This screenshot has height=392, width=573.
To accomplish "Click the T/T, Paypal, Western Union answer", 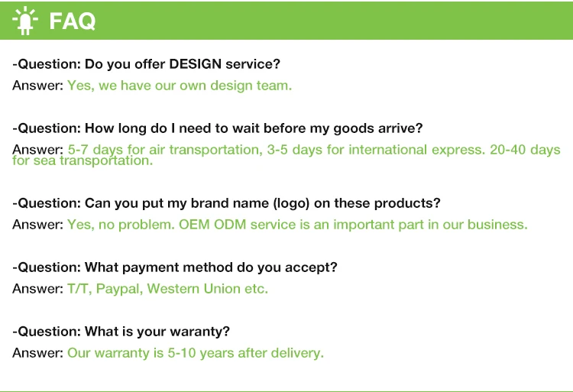I will [167, 289].
